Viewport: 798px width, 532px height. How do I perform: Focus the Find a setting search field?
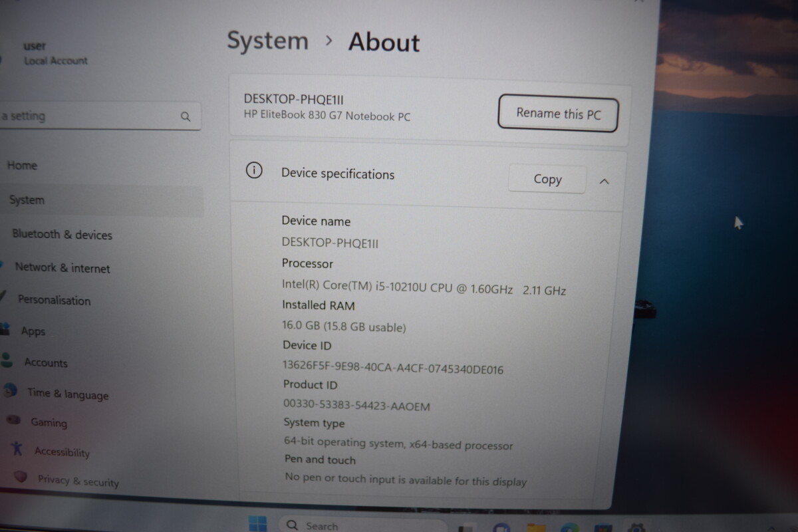100,116
